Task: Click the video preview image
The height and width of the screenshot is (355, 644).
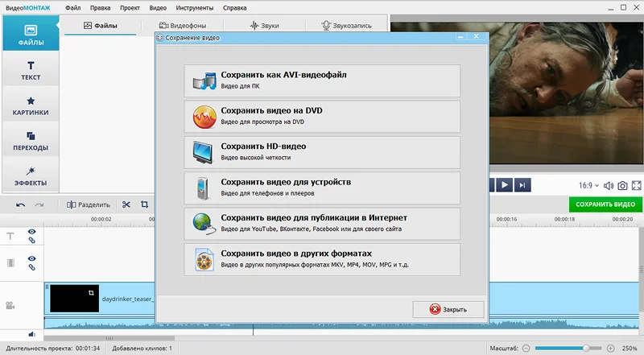Action: coord(566,93)
